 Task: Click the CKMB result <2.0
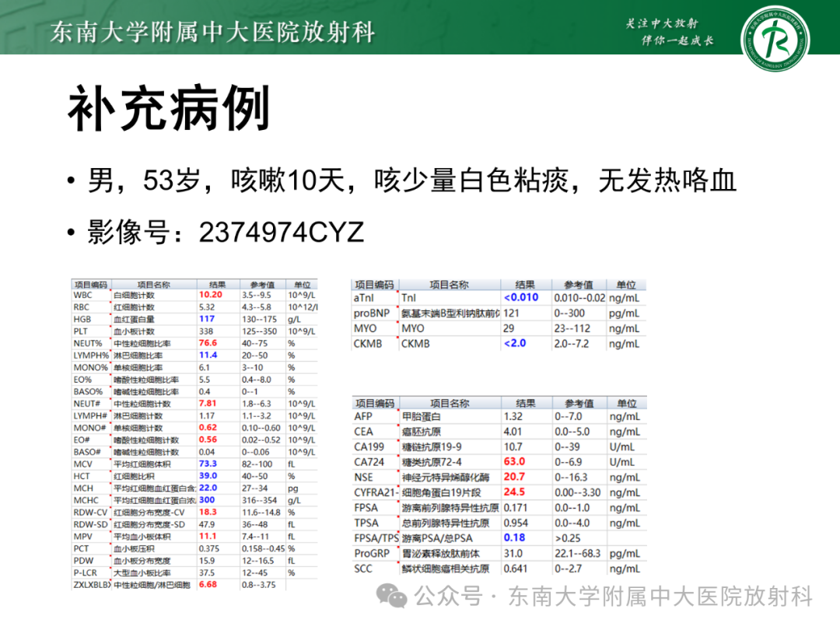[x=515, y=344]
